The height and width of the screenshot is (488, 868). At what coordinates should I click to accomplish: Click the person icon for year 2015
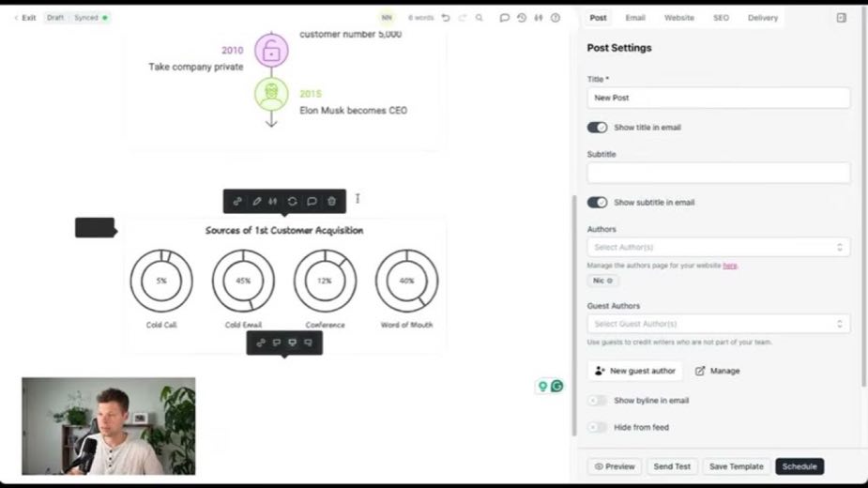pyautogui.click(x=271, y=94)
